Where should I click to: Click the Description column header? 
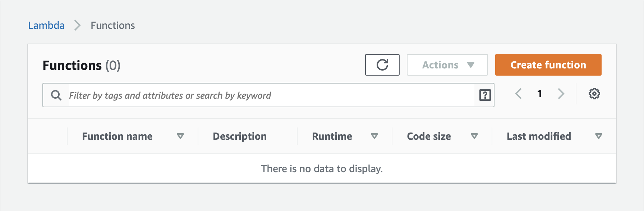coord(240,136)
